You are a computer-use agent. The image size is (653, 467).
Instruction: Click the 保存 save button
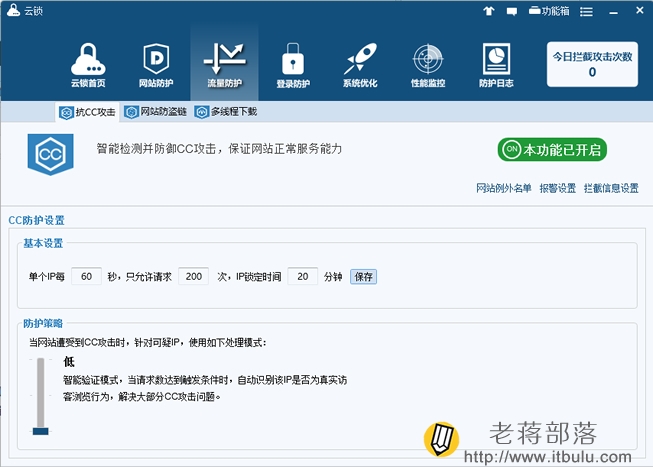[364, 277]
